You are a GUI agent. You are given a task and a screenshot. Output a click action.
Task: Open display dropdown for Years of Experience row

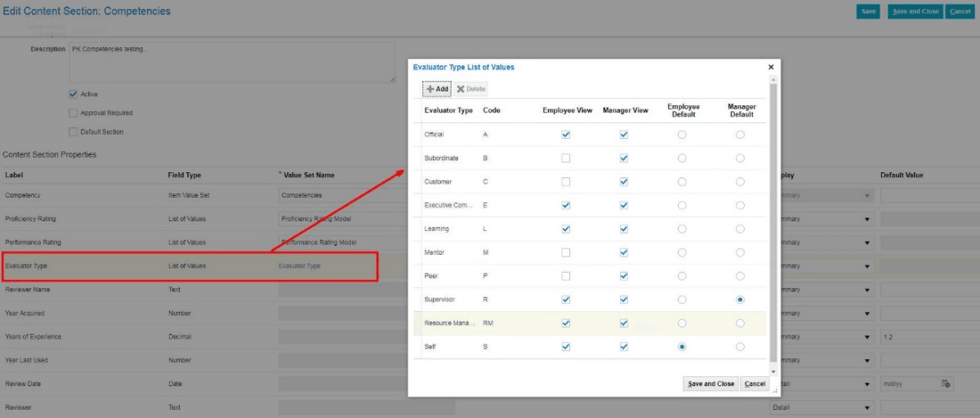coord(867,337)
